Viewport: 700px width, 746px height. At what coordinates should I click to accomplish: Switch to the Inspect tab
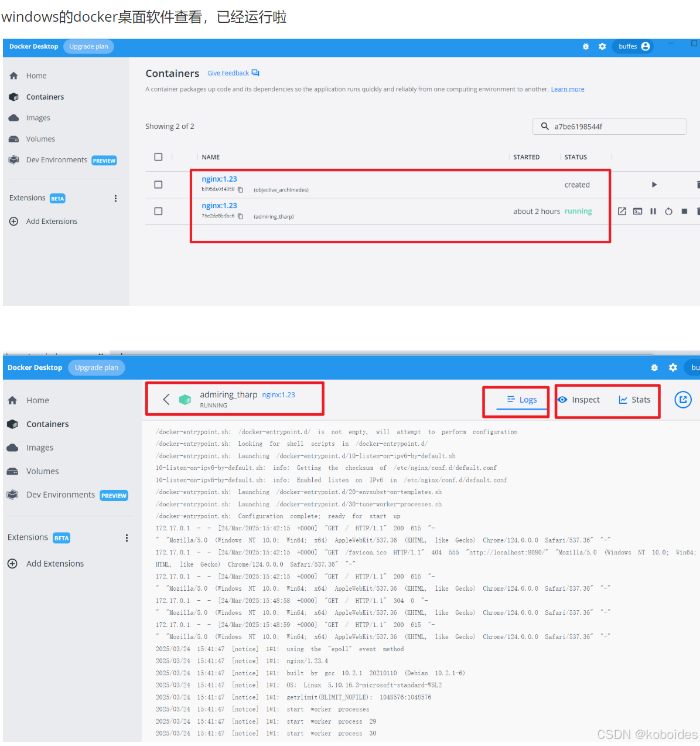tap(579, 400)
